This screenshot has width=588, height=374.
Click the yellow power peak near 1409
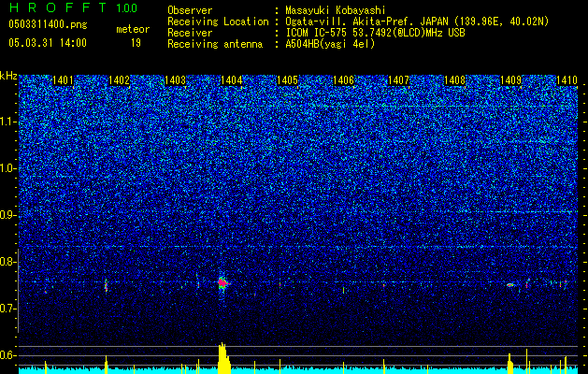point(510,364)
